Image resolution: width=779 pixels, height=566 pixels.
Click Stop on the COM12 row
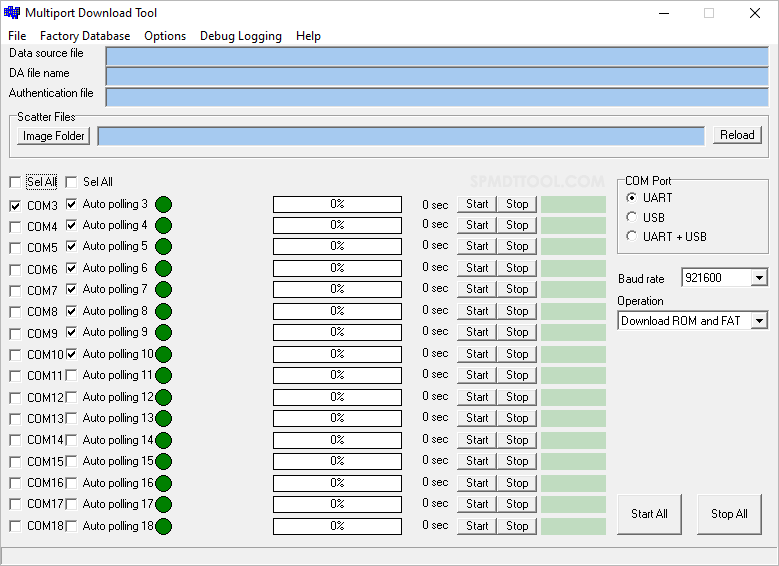pyautogui.click(x=517, y=397)
